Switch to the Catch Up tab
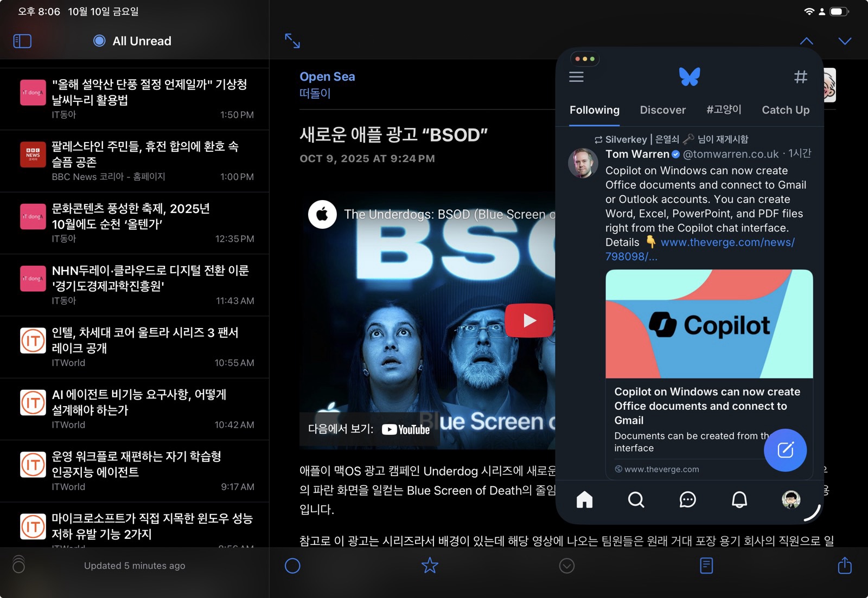This screenshot has width=868, height=598. pyautogui.click(x=785, y=110)
